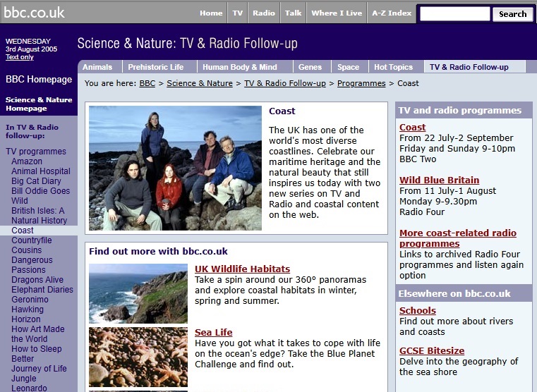This screenshot has width=537, height=392.
Task: Open Cousins sidebar link
Action: (26, 250)
